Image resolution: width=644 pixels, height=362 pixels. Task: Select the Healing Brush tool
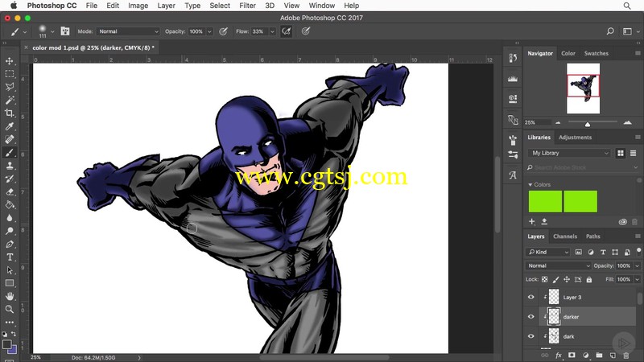pyautogui.click(x=9, y=139)
